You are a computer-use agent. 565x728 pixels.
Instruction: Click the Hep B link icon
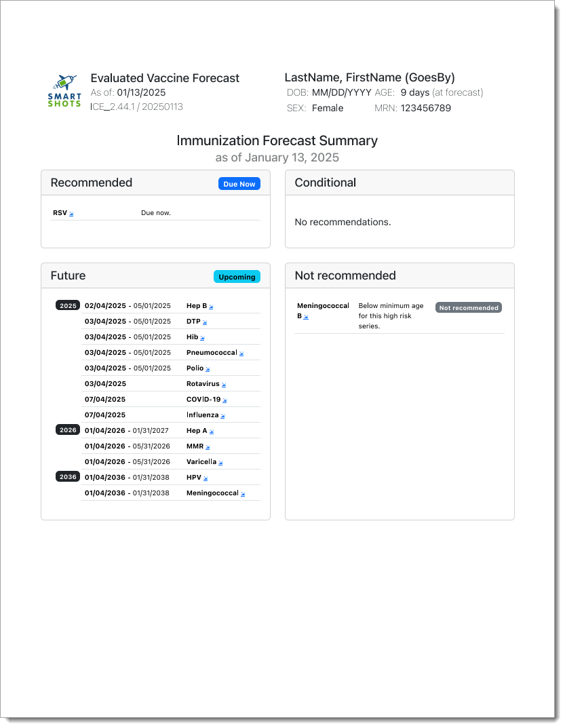[211, 307]
